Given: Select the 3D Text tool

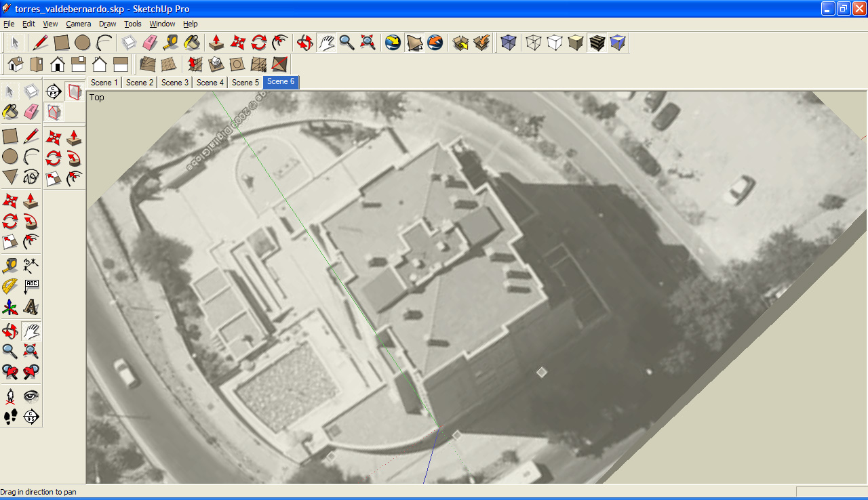Looking at the screenshot, I should [31, 308].
